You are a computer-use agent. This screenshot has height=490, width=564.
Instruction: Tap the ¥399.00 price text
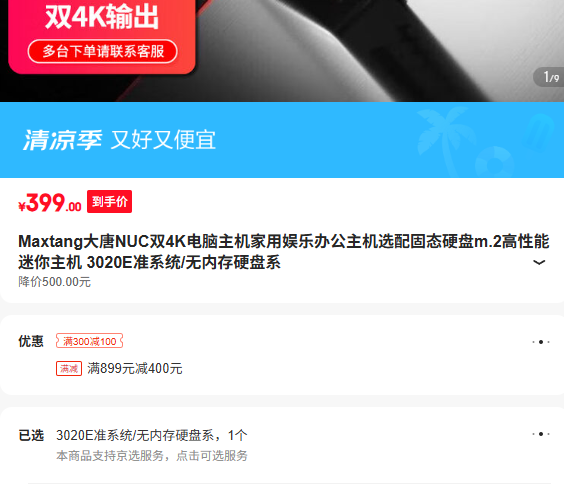[x=50, y=203]
